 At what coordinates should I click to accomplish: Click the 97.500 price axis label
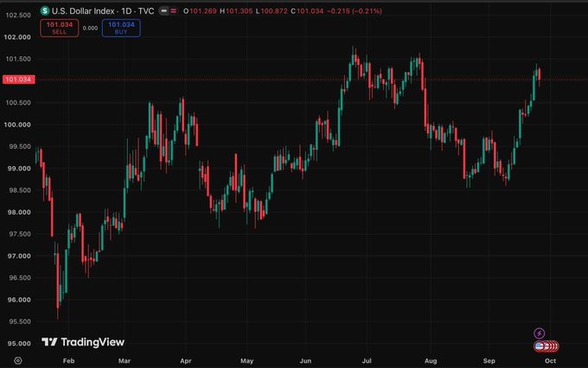(x=20, y=234)
